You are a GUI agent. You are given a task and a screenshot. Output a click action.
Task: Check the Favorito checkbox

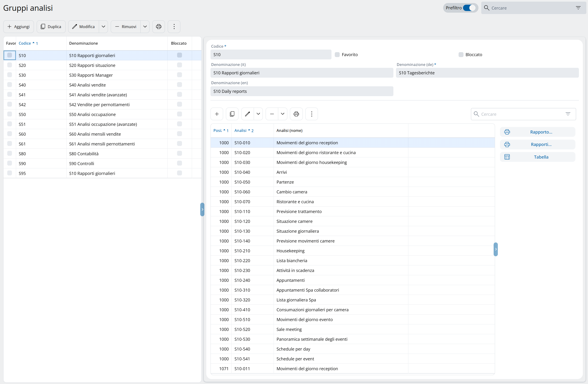pos(337,55)
